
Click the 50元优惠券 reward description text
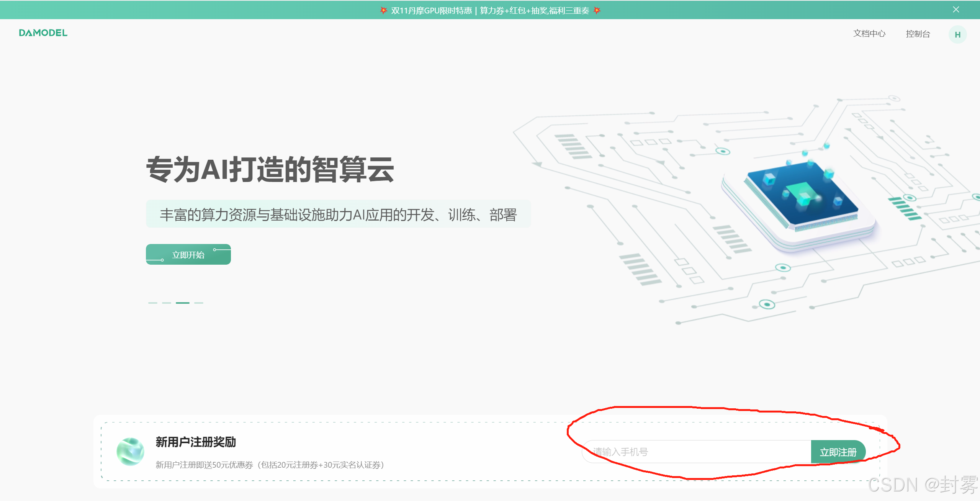pyautogui.click(x=270, y=465)
